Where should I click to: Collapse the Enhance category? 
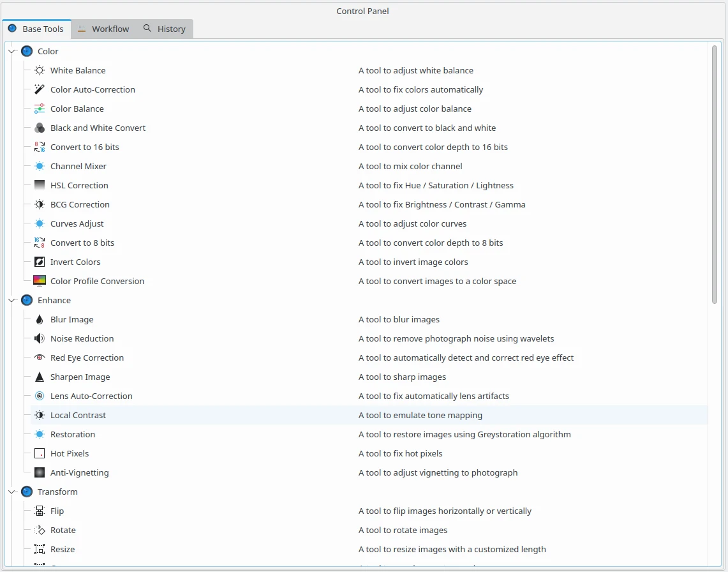click(11, 300)
